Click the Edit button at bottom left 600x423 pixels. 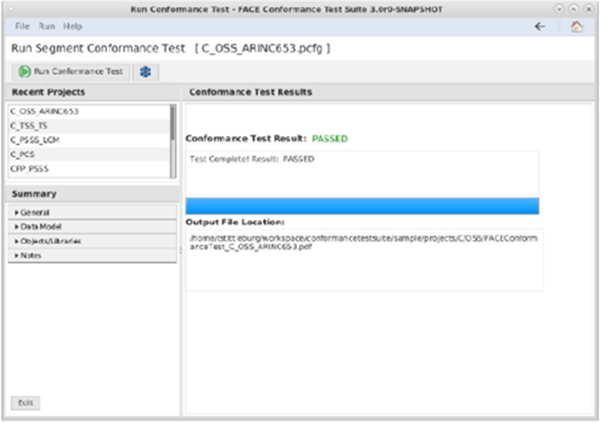25,402
